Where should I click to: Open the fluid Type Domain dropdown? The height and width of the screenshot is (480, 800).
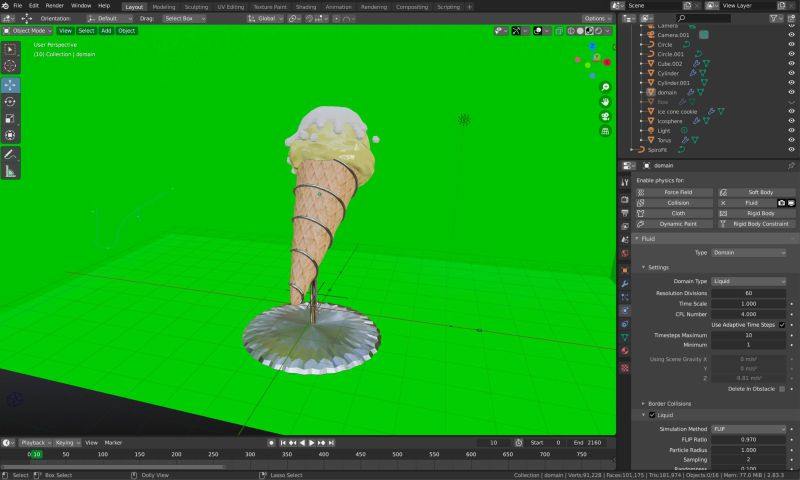click(748, 253)
